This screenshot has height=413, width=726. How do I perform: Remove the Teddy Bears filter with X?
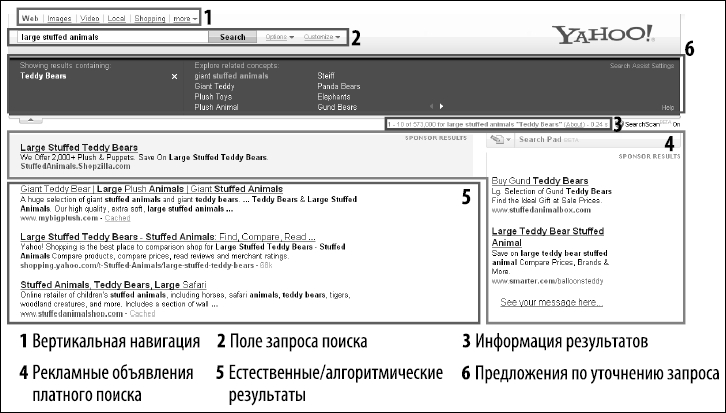click(175, 76)
